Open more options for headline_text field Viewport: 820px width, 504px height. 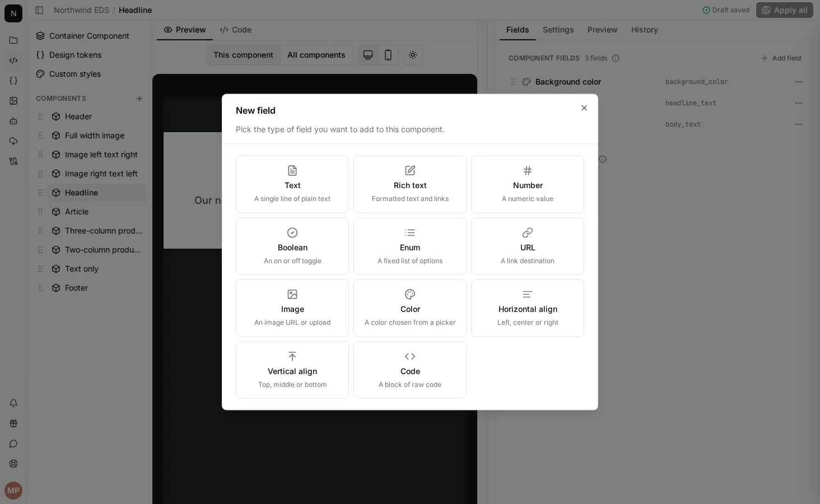[799, 103]
